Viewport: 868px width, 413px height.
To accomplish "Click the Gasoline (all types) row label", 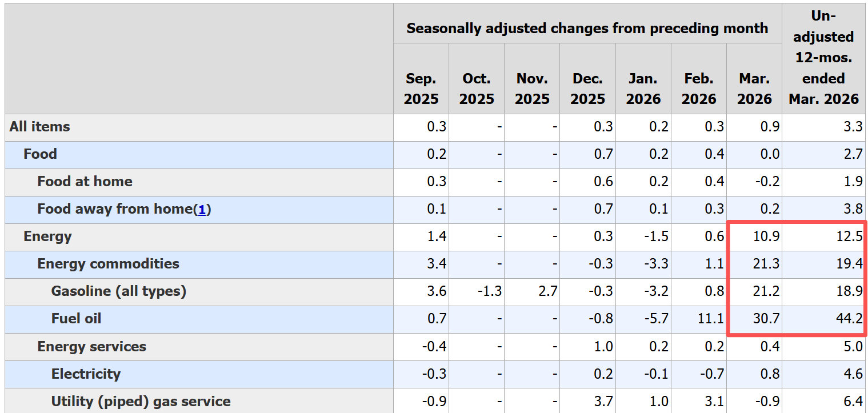I will click(119, 291).
